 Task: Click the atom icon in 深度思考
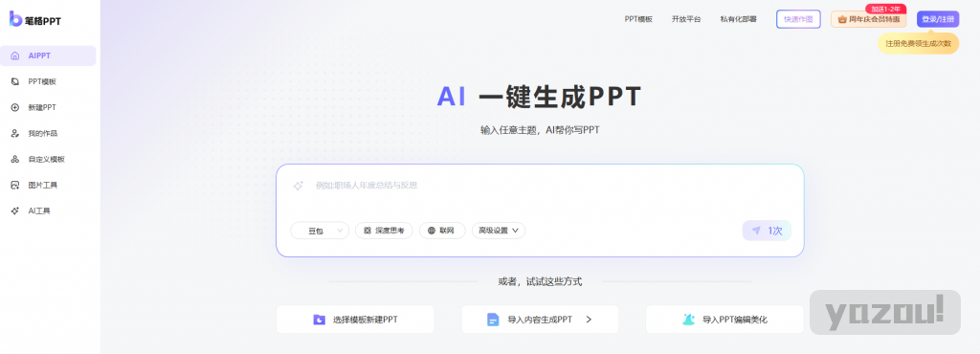(x=367, y=231)
